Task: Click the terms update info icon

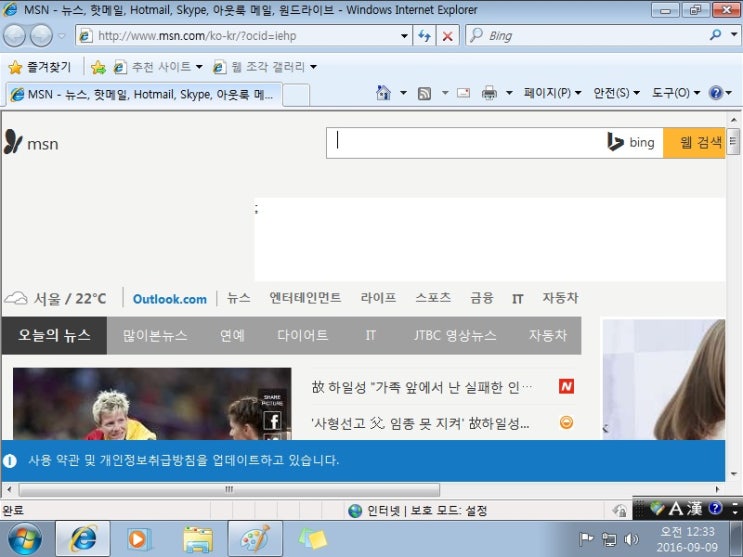Action: tap(10, 460)
